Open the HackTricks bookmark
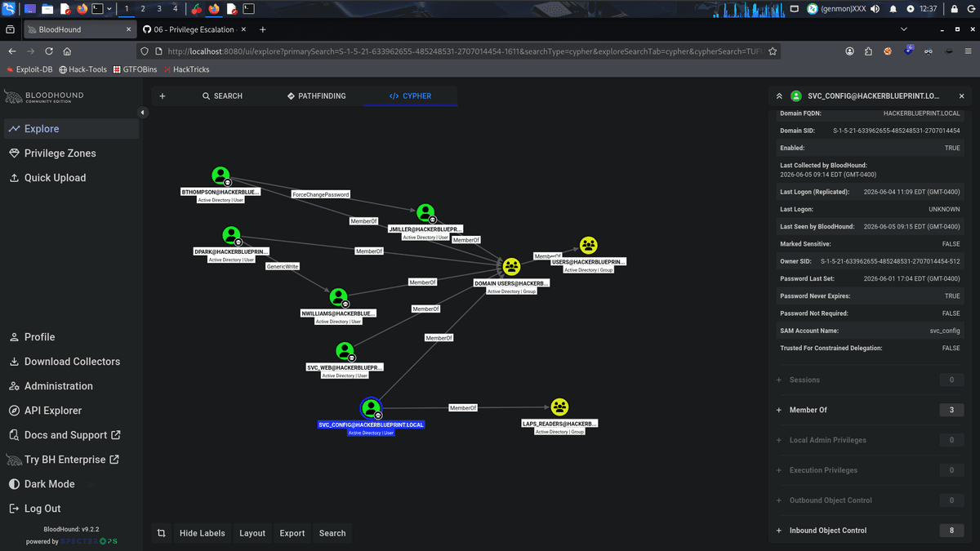Viewport: 980px width, 551px height. [186, 69]
